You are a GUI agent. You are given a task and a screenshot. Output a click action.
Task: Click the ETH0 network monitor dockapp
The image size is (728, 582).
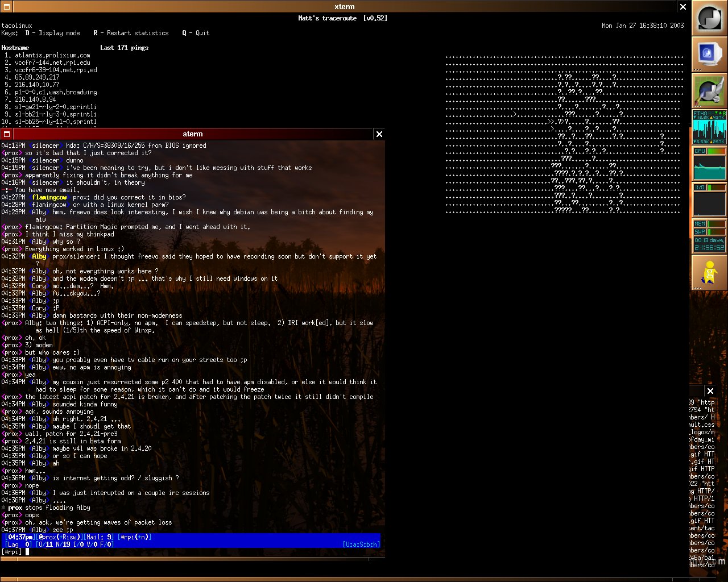coord(709,127)
